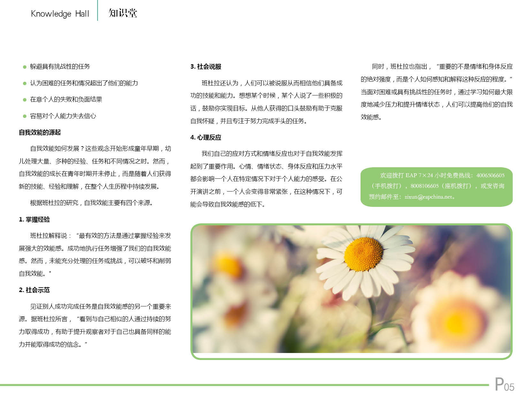Click the green footer line at page bottom
This screenshot has width=532, height=398.
[243, 385]
